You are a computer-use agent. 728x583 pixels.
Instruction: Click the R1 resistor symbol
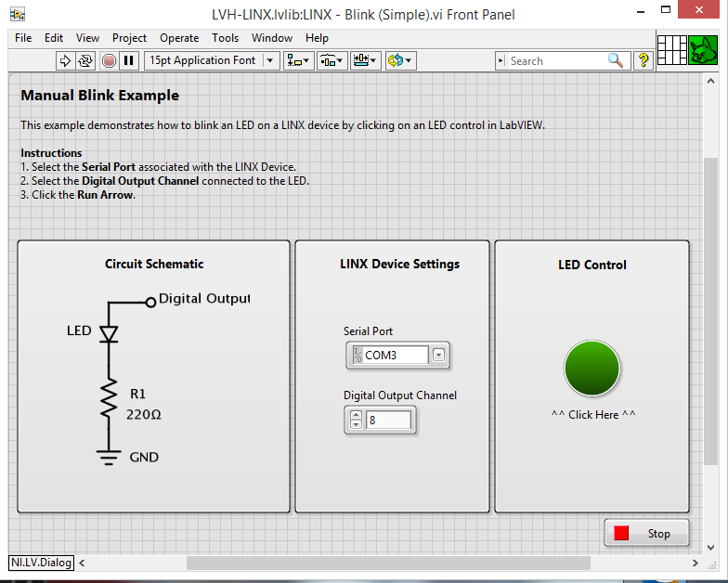click(109, 397)
